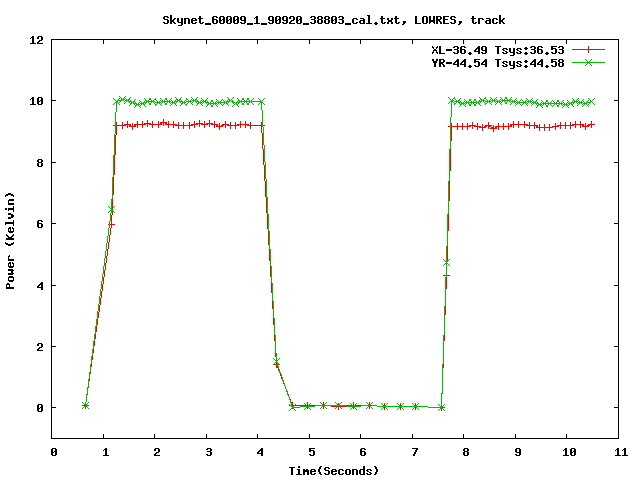Click x-axis tick label 5
The width and height of the screenshot is (640, 480).
coord(311,452)
